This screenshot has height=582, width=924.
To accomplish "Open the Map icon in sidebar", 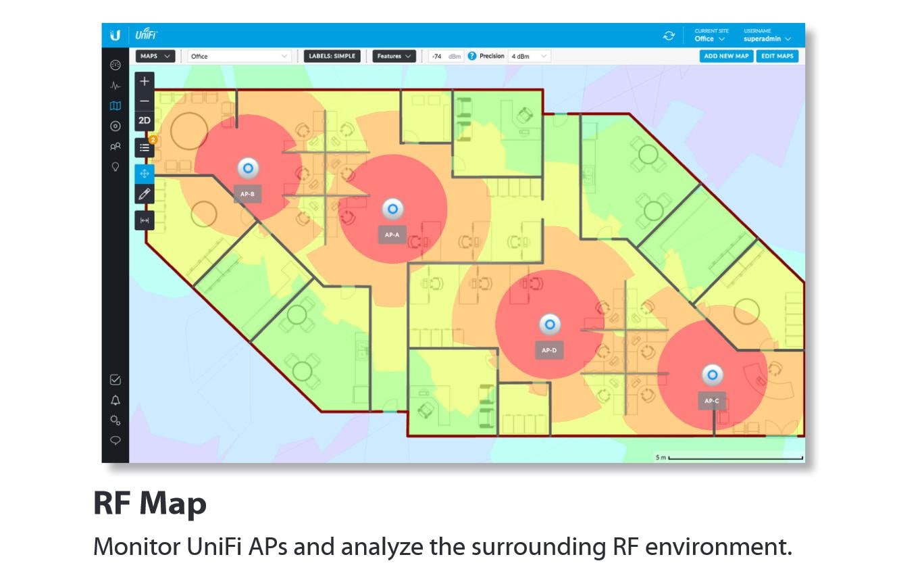I will [x=115, y=106].
